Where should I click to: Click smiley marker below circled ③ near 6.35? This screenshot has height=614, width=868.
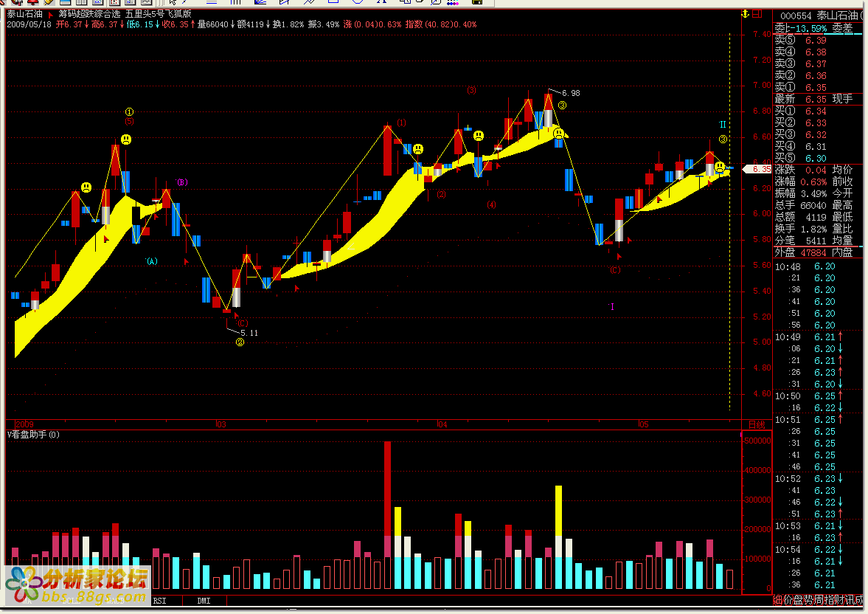[720, 166]
